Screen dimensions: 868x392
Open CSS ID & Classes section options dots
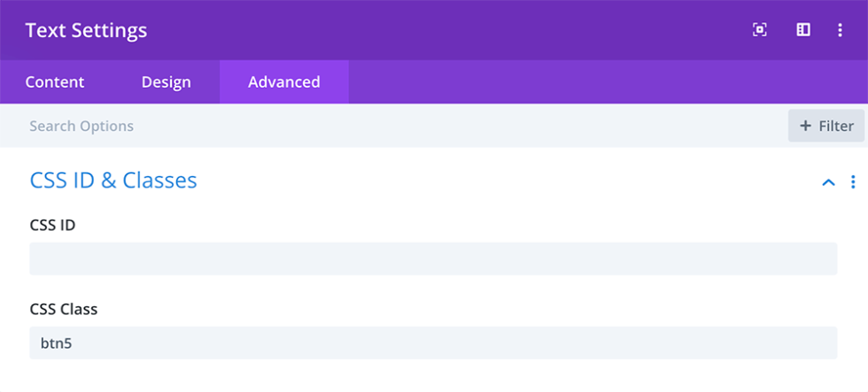tap(853, 182)
